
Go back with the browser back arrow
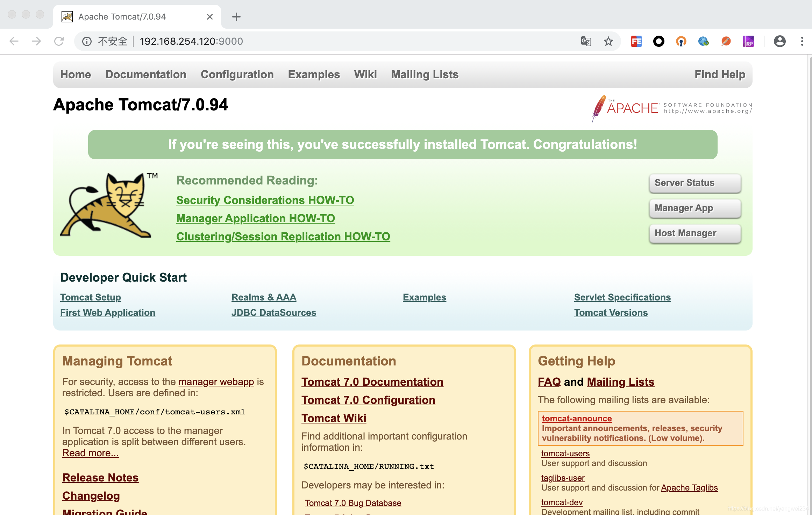pos(14,41)
